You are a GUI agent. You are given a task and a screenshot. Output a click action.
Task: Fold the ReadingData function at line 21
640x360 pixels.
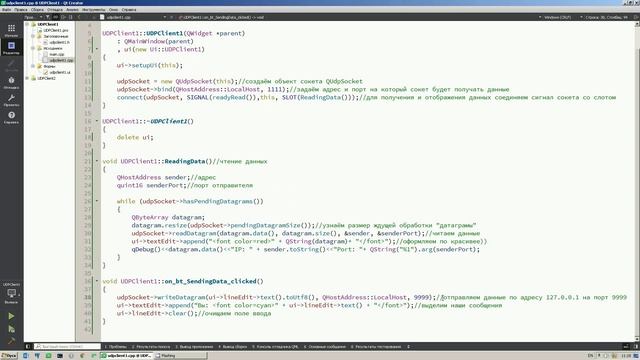click(97, 161)
